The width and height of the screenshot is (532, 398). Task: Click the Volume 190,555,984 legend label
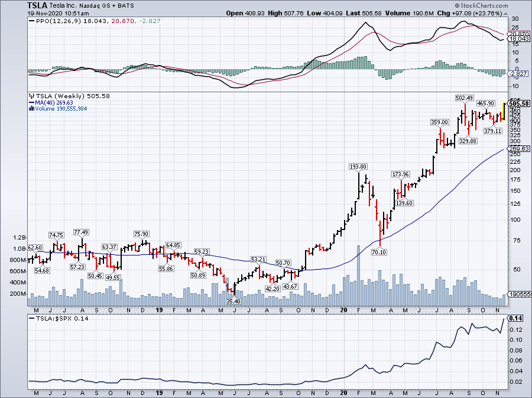(x=61, y=109)
